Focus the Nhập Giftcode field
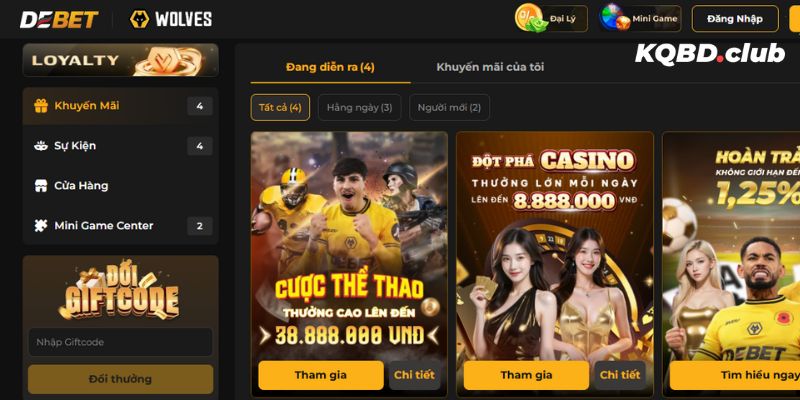 pos(120,342)
